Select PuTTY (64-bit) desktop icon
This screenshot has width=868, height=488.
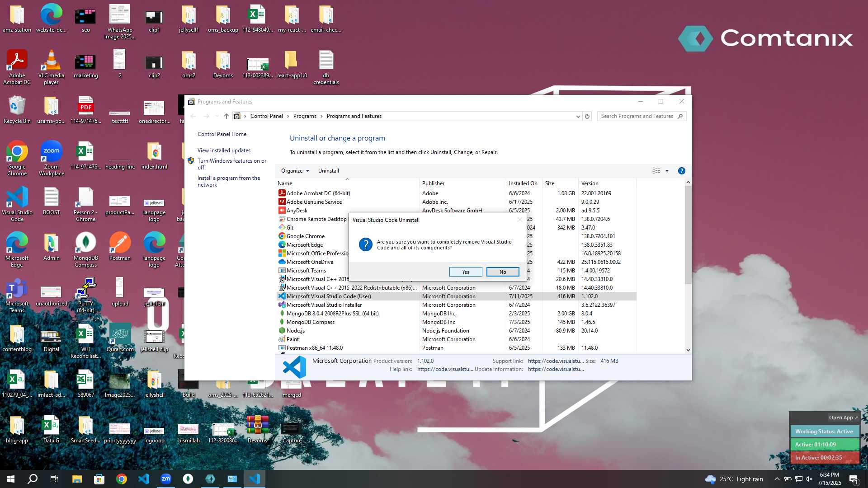click(85, 296)
